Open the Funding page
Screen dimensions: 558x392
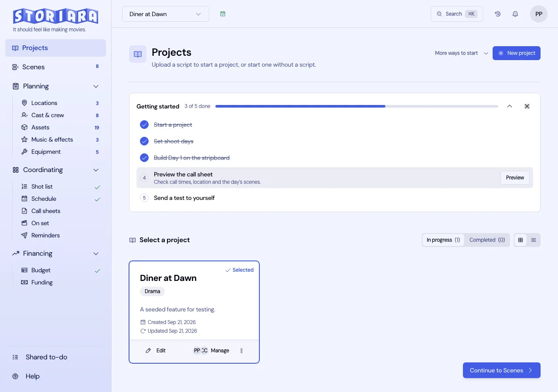60,282
